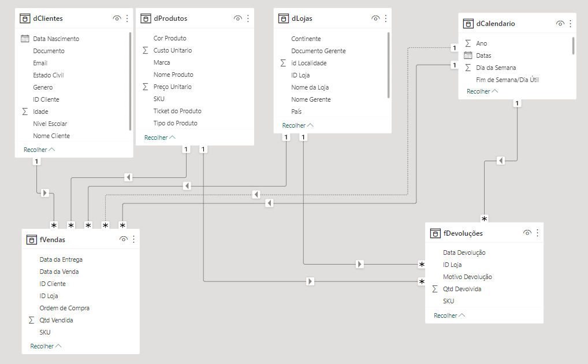Image resolution: width=588 pixels, height=364 pixels.
Task: Click sigma icon beside Ano
Action: click(468, 43)
